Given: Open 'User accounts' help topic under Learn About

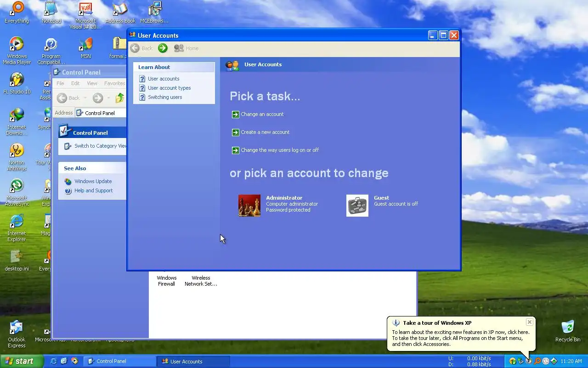Looking at the screenshot, I should [164, 79].
